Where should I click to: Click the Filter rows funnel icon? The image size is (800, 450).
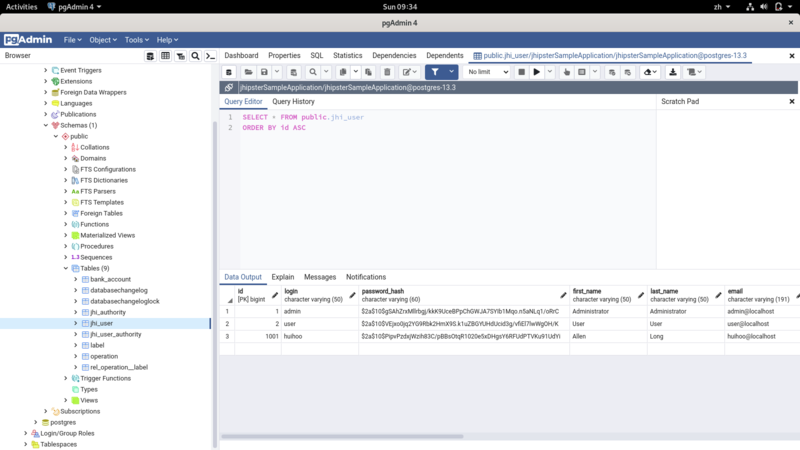coord(435,72)
